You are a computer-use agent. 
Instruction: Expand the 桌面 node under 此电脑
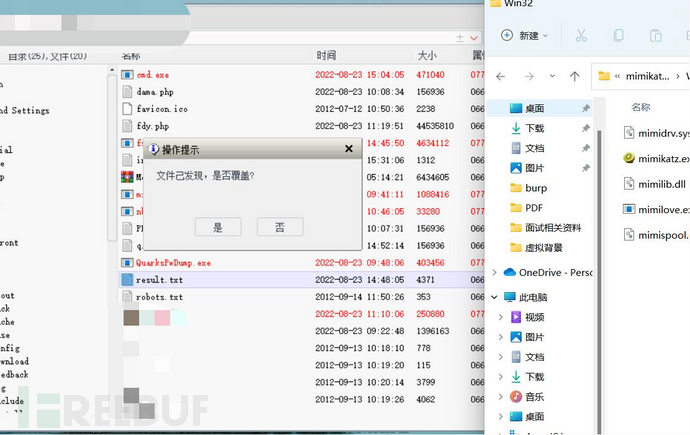click(x=500, y=417)
